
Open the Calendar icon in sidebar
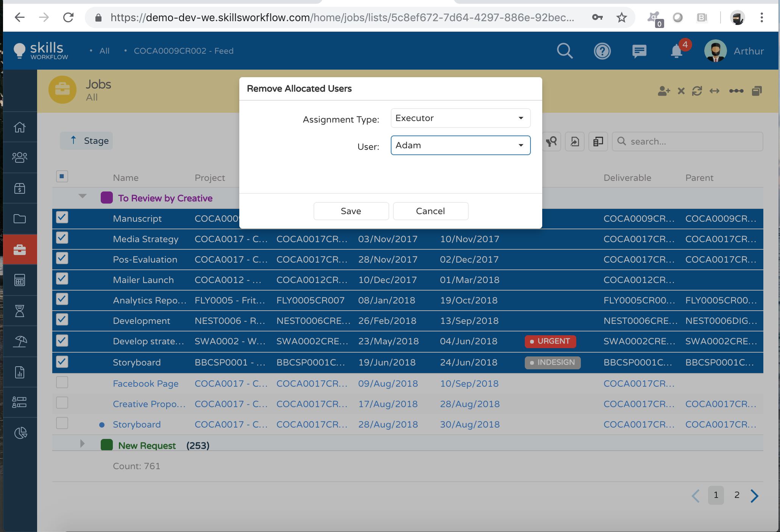(x=20, y=280)
